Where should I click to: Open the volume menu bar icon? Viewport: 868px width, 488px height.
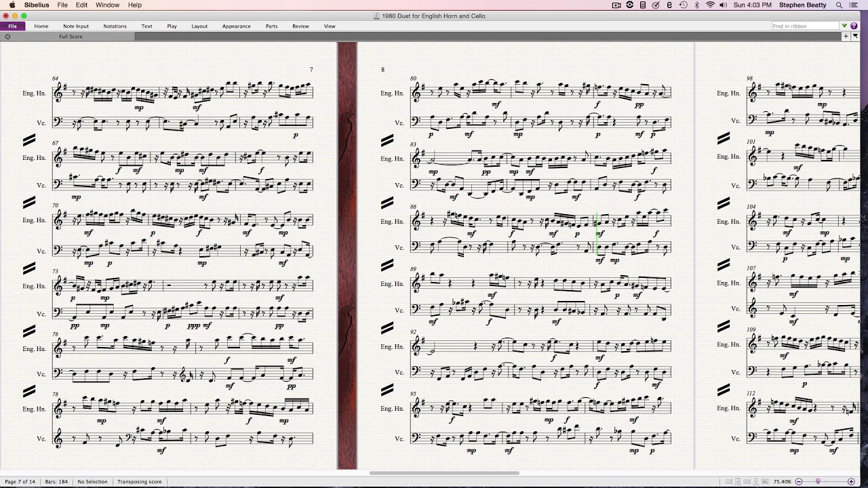[x=724, y=5]
